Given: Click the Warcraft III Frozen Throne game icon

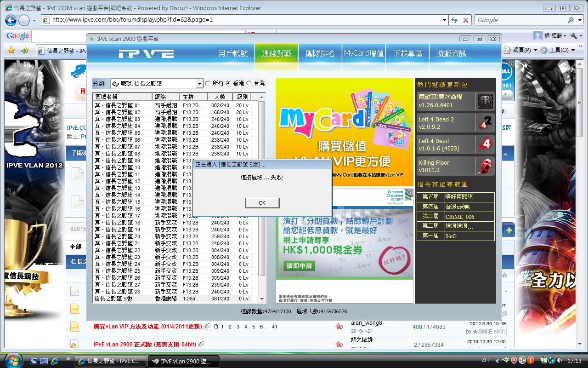Looking at the screenshot, I should [485, 101].
